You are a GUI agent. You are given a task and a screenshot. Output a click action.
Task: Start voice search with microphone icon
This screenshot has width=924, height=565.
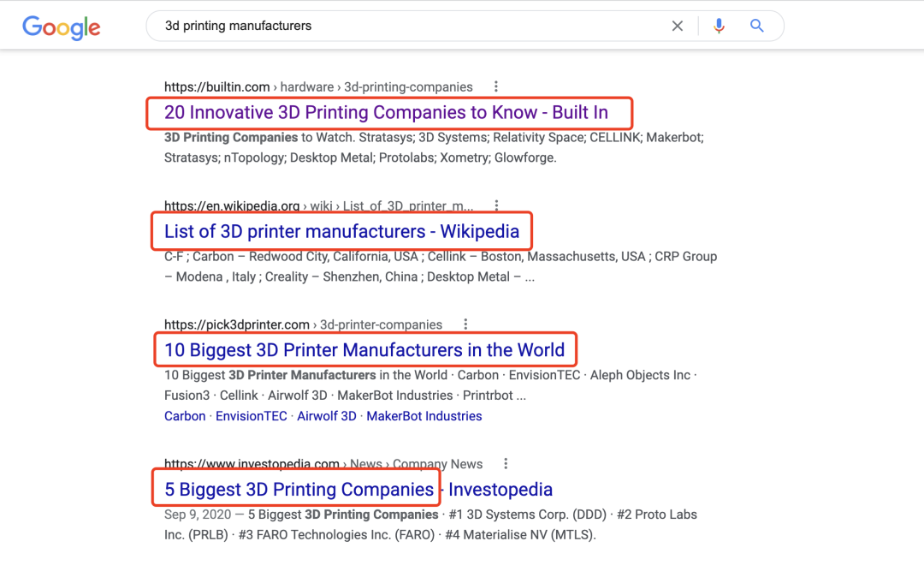tap(719, 27)
